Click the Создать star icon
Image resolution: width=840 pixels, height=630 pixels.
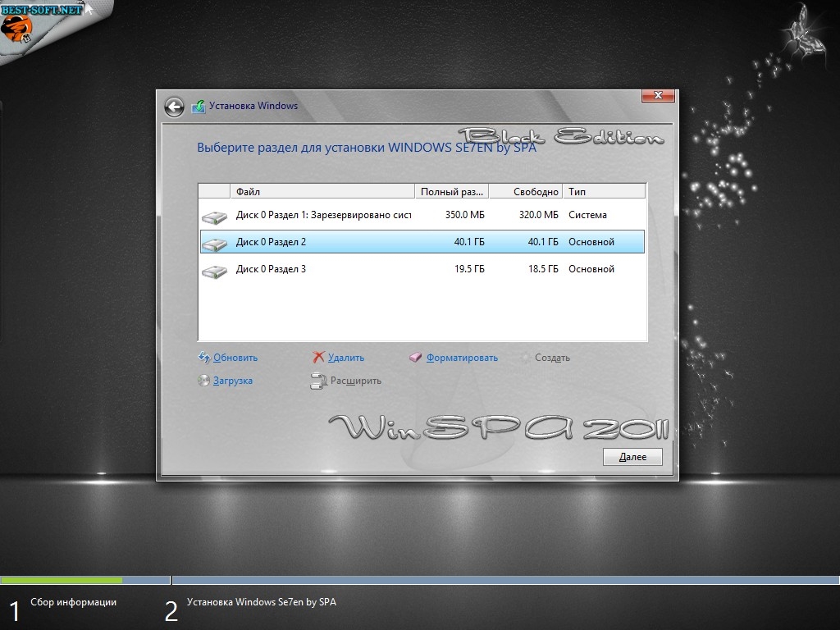click(526, 358)
